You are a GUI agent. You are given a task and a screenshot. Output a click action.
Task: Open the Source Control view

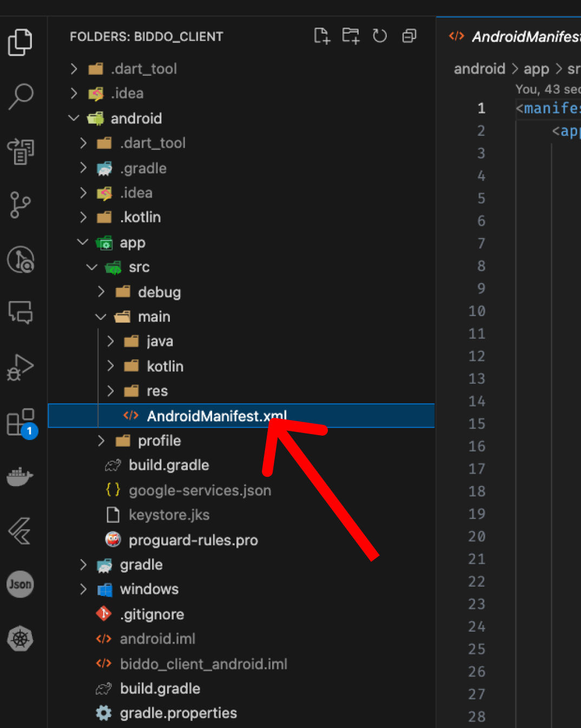coord(21,205)
